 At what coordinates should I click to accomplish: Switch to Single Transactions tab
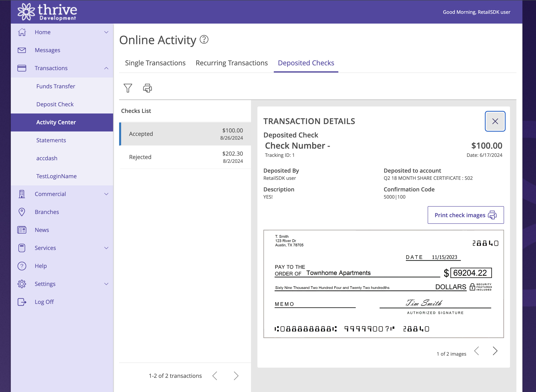155,63
